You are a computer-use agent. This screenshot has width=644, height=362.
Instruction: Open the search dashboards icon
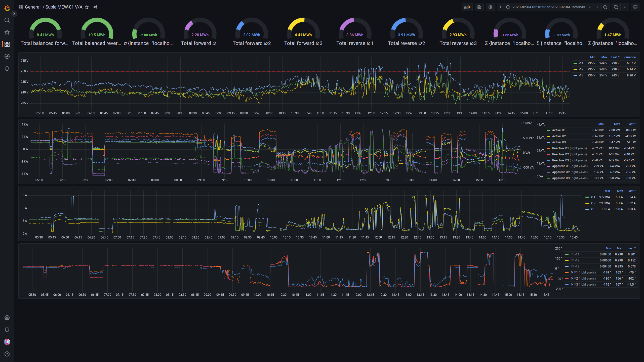coord(7,20)
